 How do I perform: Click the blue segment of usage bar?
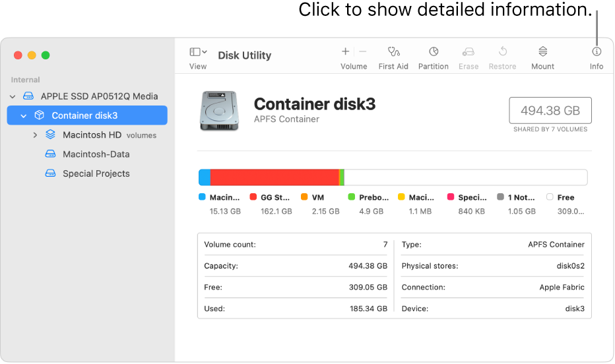[x=205, y=177]
